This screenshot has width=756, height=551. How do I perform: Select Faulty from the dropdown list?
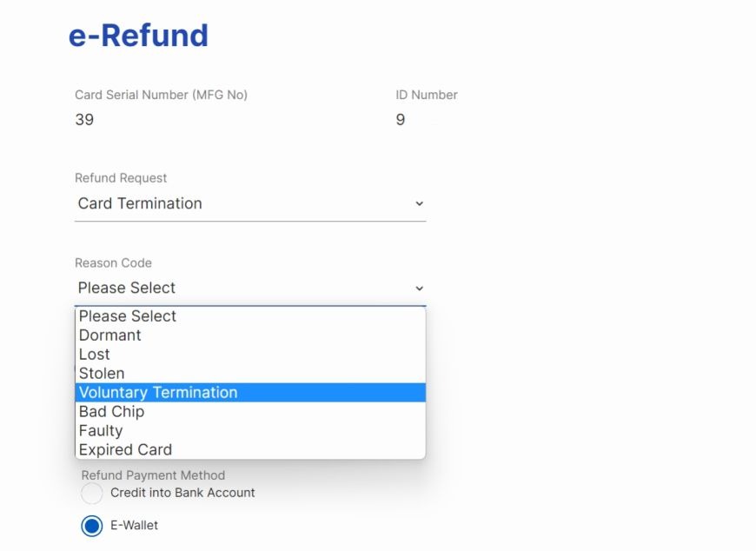click(101, 431)
